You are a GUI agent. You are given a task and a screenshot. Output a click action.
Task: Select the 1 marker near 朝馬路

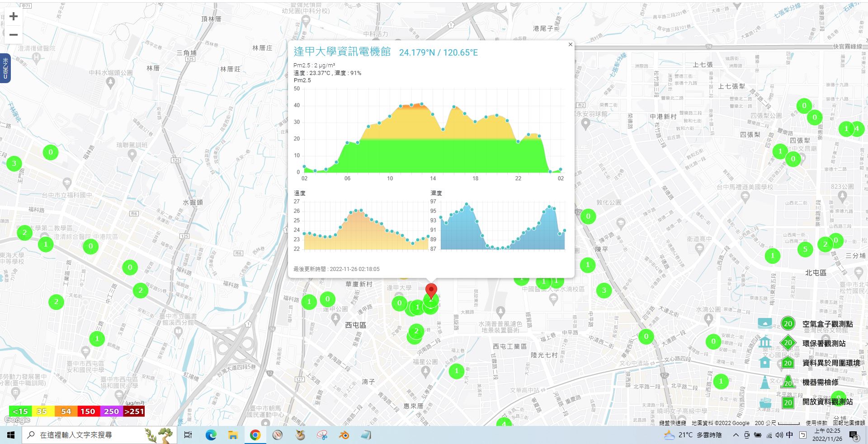click(97, 338)
